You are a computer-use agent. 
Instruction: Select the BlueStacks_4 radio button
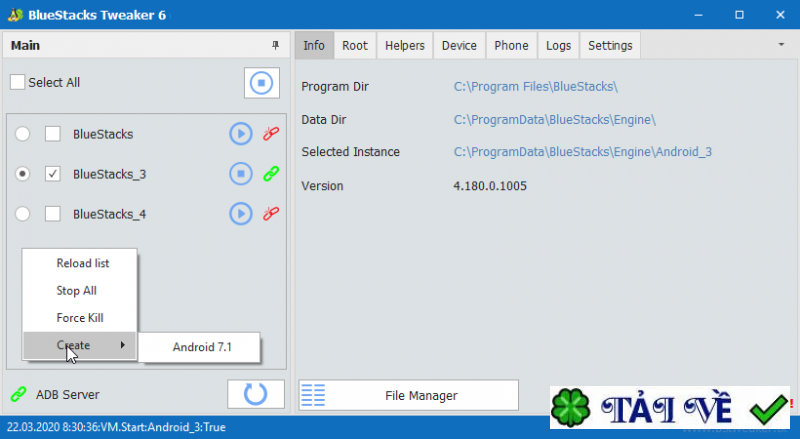coord(22,213)
